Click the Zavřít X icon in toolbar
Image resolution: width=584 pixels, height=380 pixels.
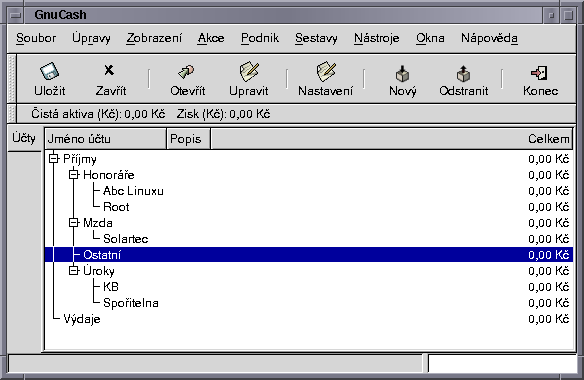[x=109, y=70]
